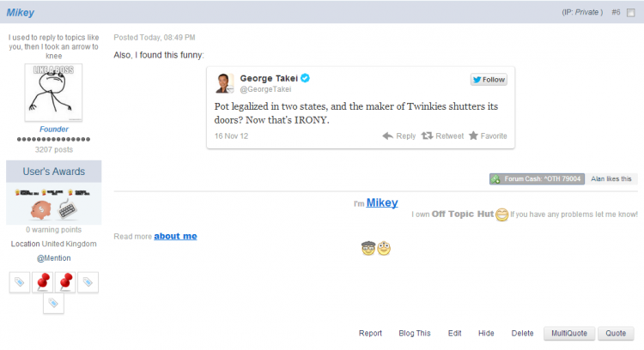Click the first red pushpin icon
The width and height of the screenshot is (644, 350).
[x=43, y=281]
